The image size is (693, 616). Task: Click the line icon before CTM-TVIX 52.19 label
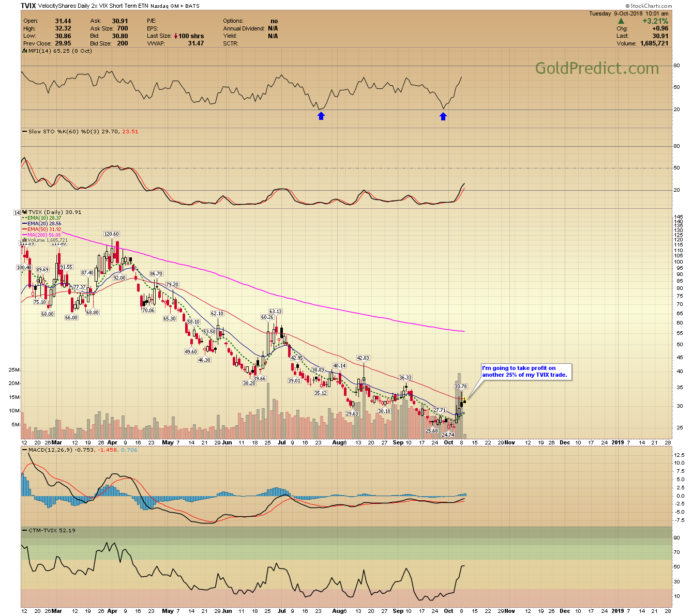coord(25,530)
